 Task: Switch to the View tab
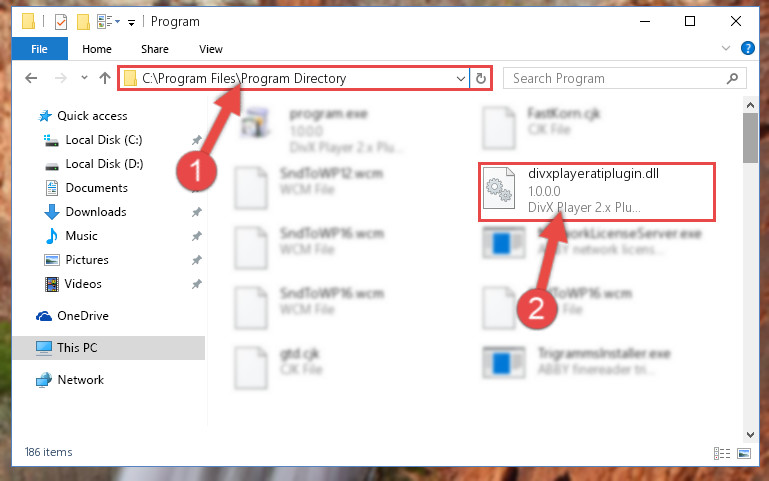(x=210, y=49)
